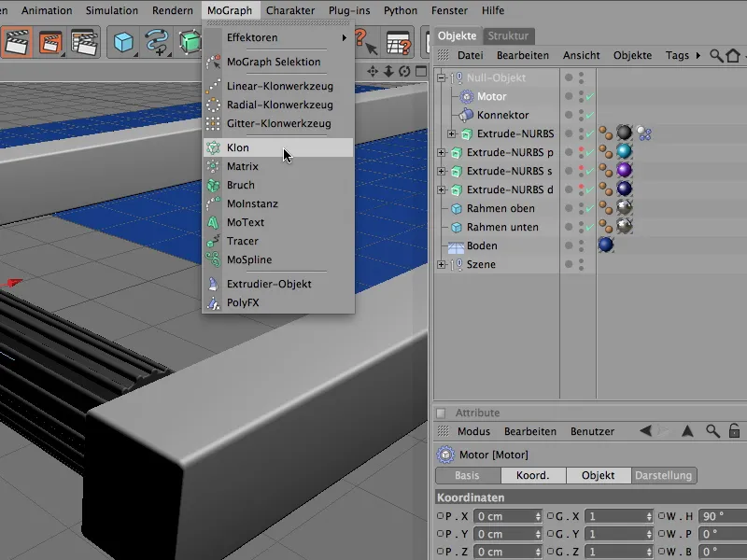Collapse the Null-Objekt hierarchy

tap(442, 78)
